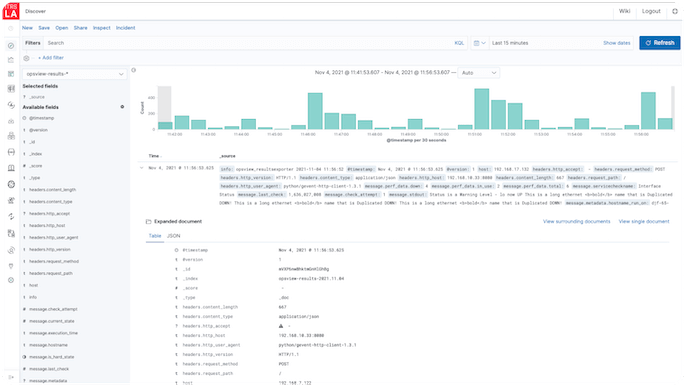686x387 pixels.
Task: Select the _source field under Selected fields
Action: tap(37, 97)
